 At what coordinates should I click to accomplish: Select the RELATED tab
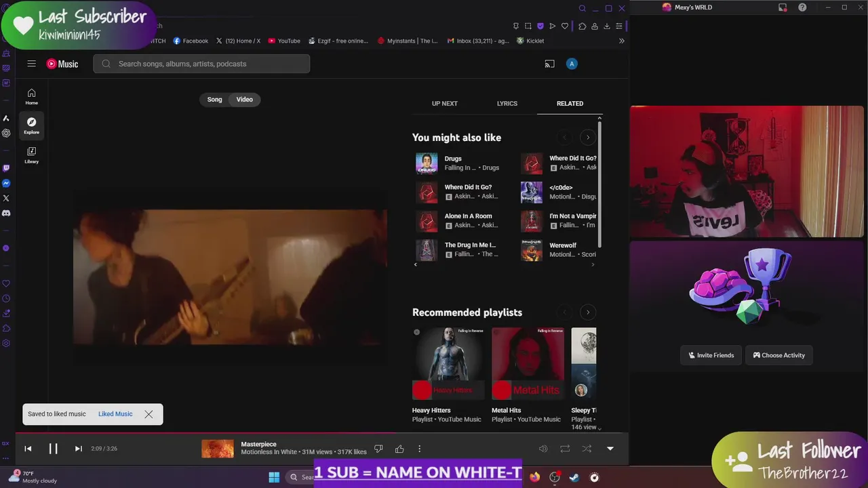pyautogui.click(x=570, y=104)
